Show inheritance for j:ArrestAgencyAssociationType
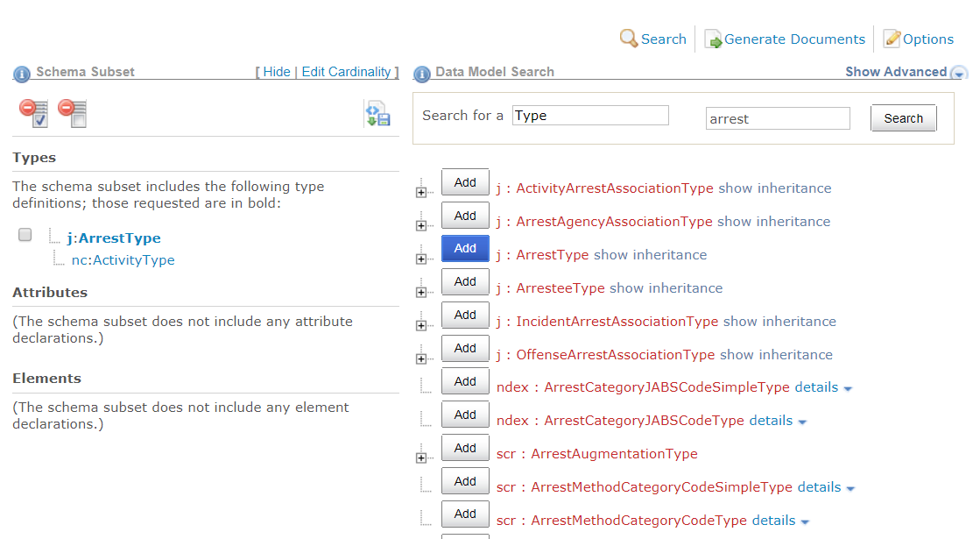Viewport: 980px width, 539px height. 773,222
